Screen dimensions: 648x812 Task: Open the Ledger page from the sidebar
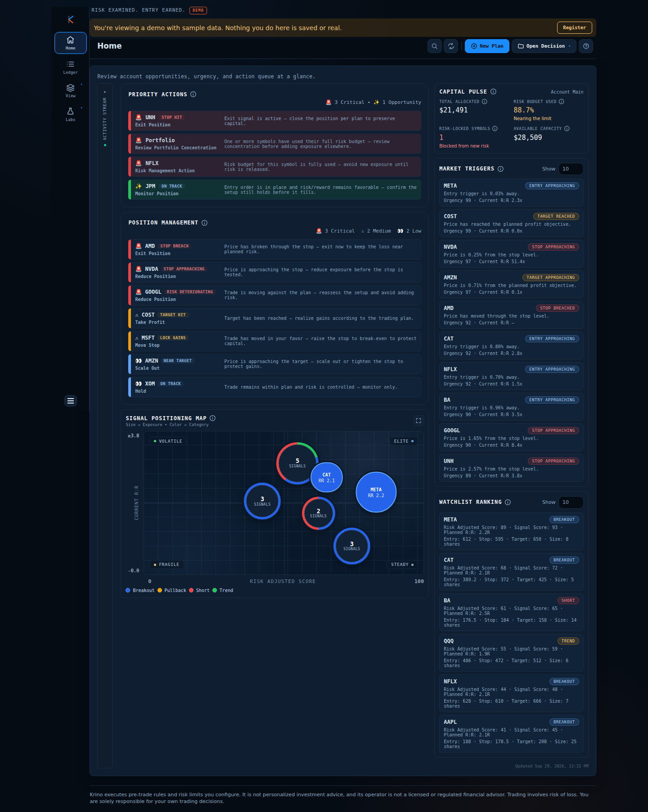coord(71,67)
